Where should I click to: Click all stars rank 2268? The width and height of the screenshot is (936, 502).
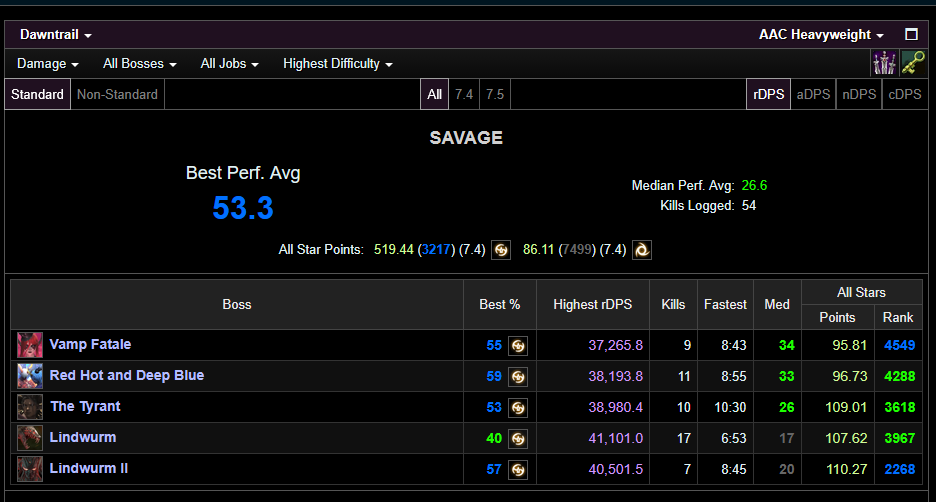click(900, 470)
